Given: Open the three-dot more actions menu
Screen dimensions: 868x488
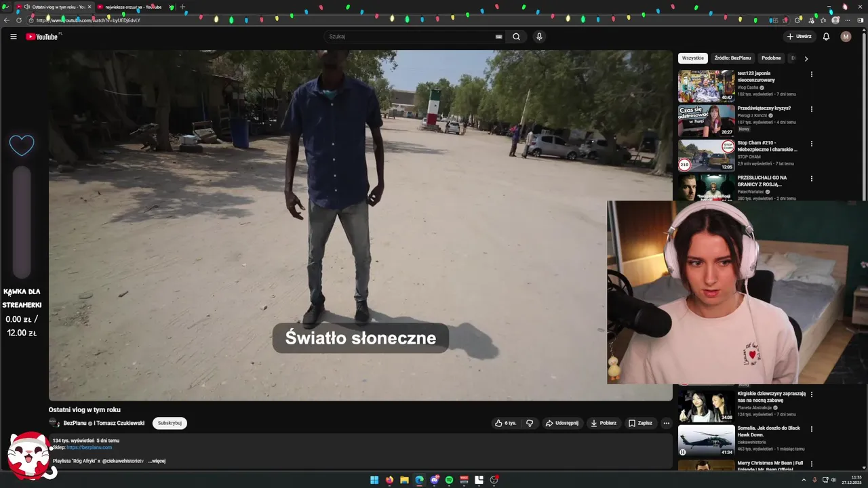Looking at the screenshot, I should click(x=666, y=423).
